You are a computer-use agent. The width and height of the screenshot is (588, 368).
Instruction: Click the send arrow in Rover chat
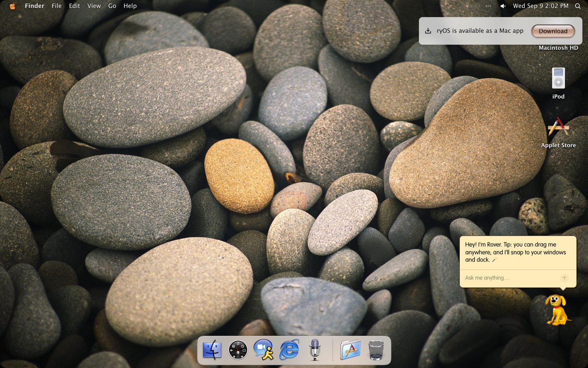(564, 278)
